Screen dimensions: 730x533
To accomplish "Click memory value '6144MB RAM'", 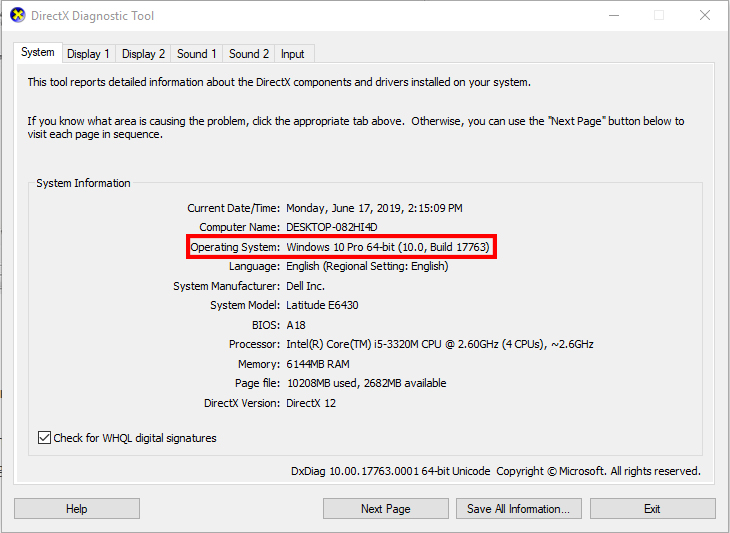I will click(318, 364).
